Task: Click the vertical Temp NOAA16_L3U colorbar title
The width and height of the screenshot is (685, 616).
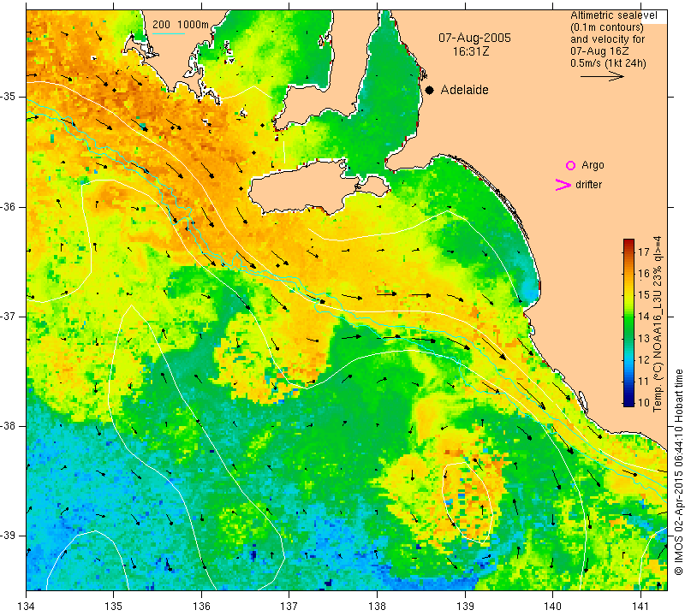Action: (x=658, y=324)
